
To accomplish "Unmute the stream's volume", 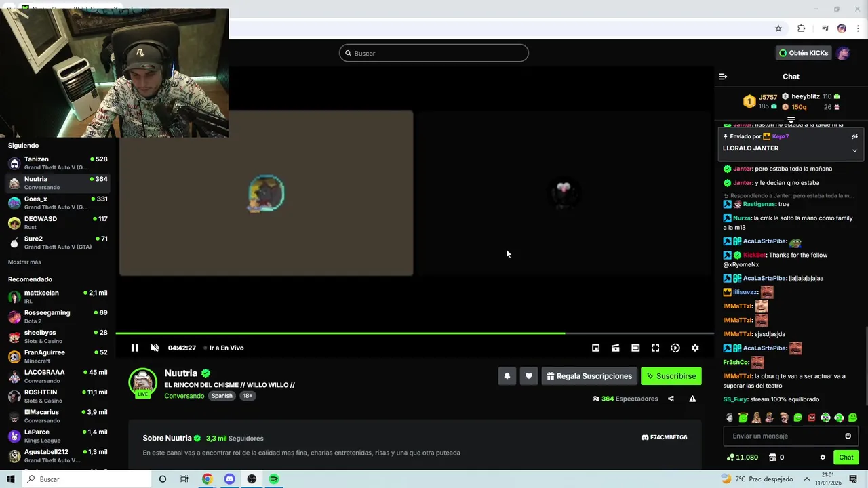I will pos(155,348).
